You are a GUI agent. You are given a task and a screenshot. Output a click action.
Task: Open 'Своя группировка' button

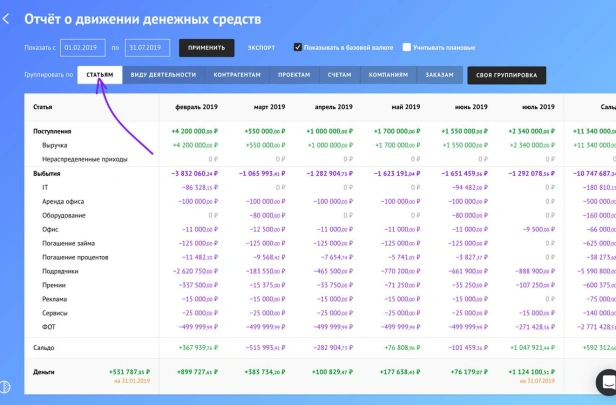[x=506, y=75]
